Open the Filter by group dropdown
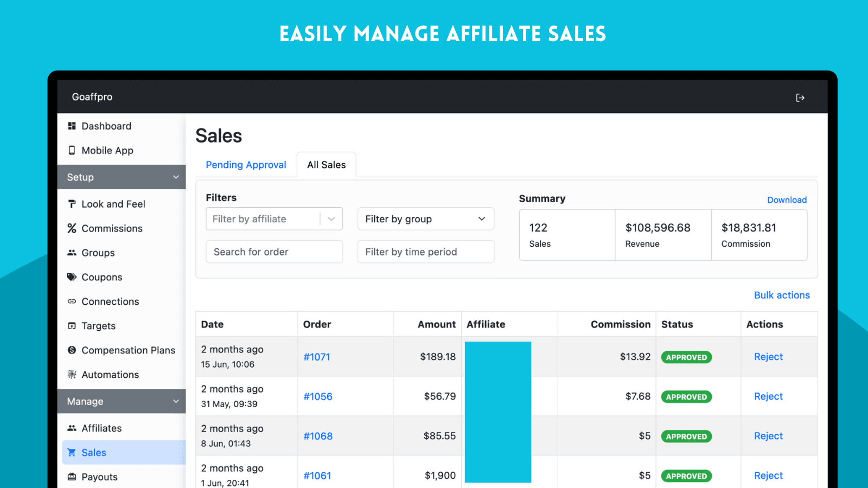868x488 pixels. 425,219
